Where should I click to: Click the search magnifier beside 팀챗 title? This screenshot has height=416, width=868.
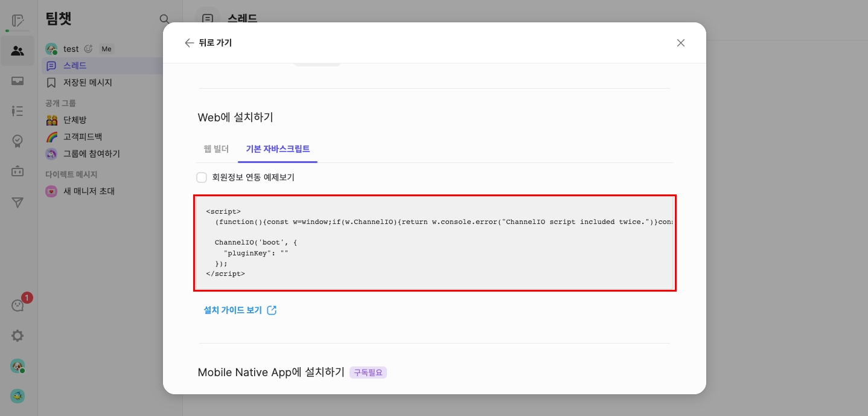(x=164, y=19)
